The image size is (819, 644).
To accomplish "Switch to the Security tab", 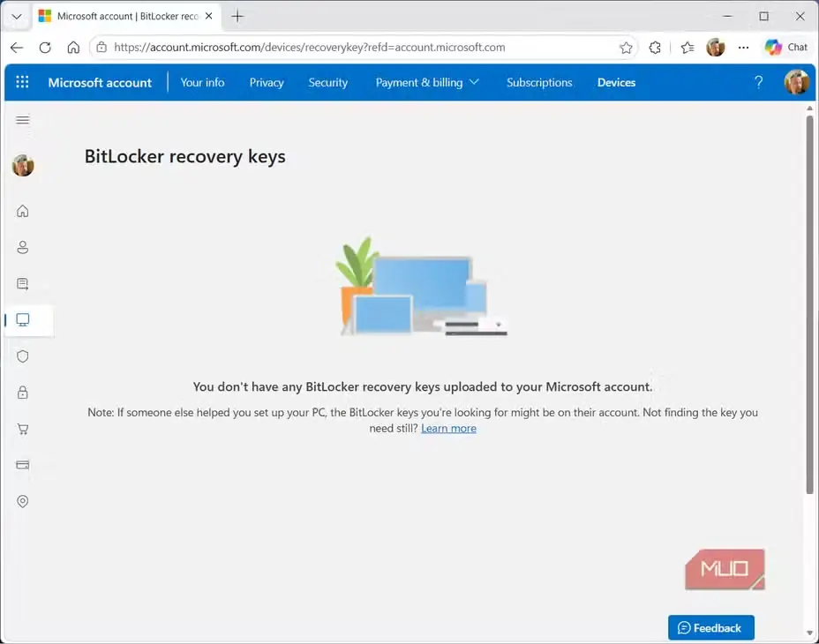I will pyautogui.click(x=328, y=83).
